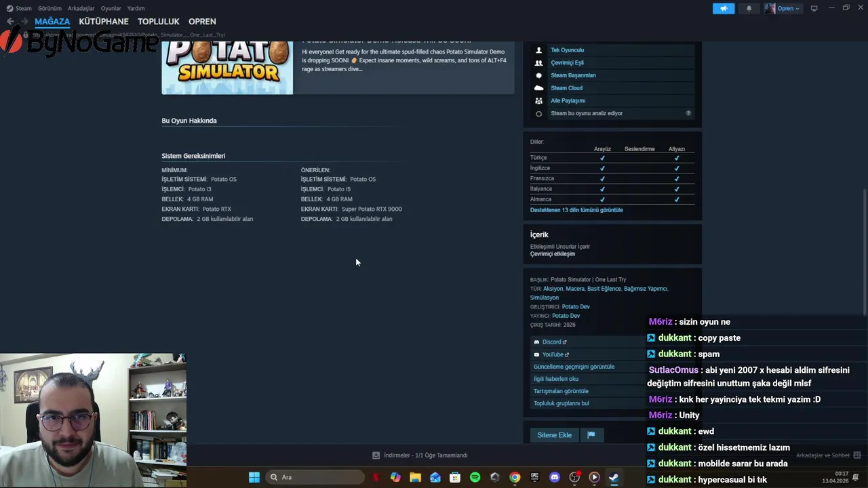Image resolution: width=868 pixels, height=488 pixels.
Task: Open Outlook mail from the taskbar
Action: [x=435, y=477]
